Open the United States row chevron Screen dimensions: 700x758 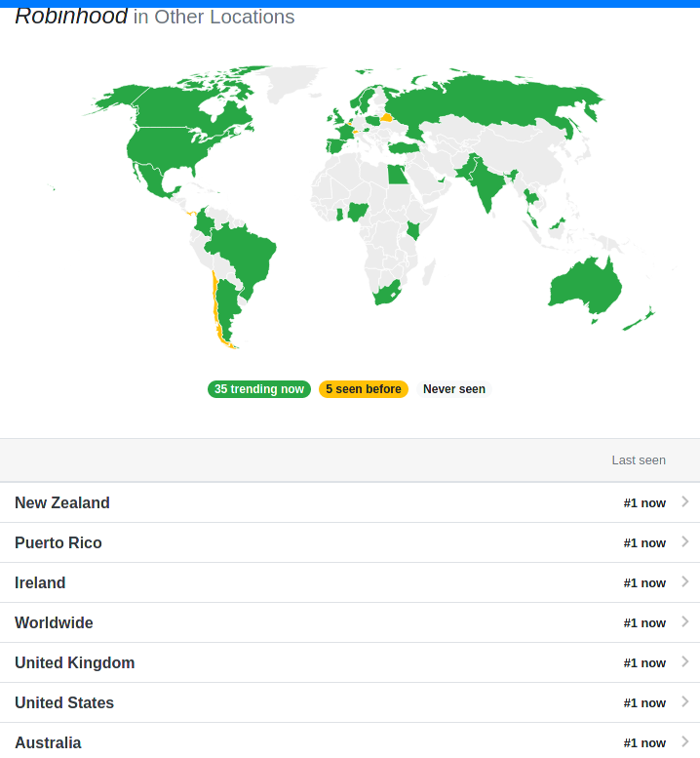tap(685, 702)
